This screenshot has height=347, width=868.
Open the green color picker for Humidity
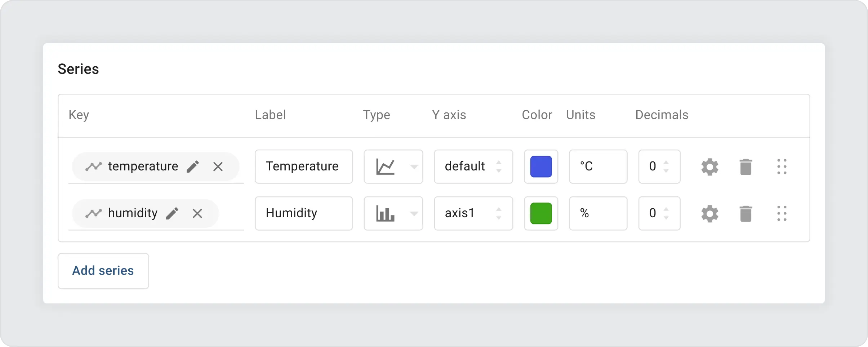[540, 213]
